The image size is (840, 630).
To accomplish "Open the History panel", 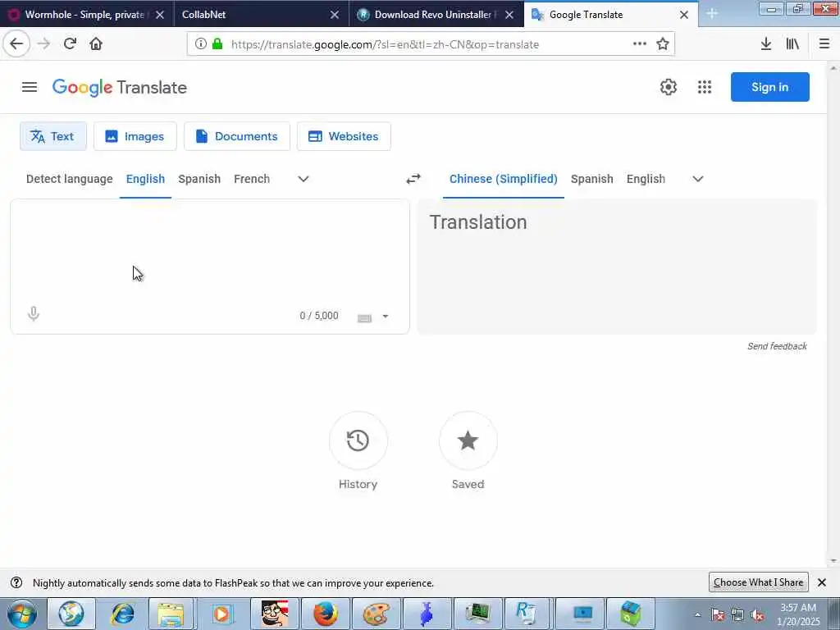I will 358,441.
